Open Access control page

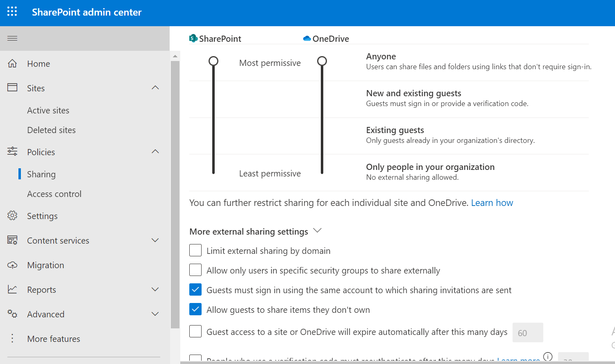coord(54,194)
